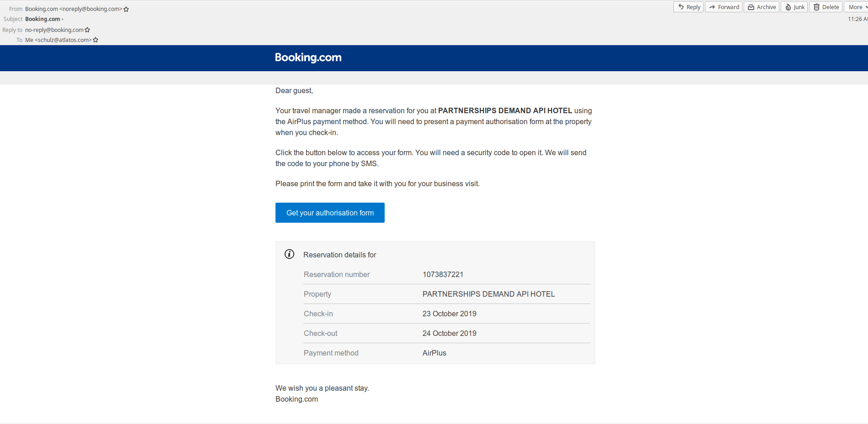Forward this email
This screenshot has height=424, width=868.
(724, 7)
